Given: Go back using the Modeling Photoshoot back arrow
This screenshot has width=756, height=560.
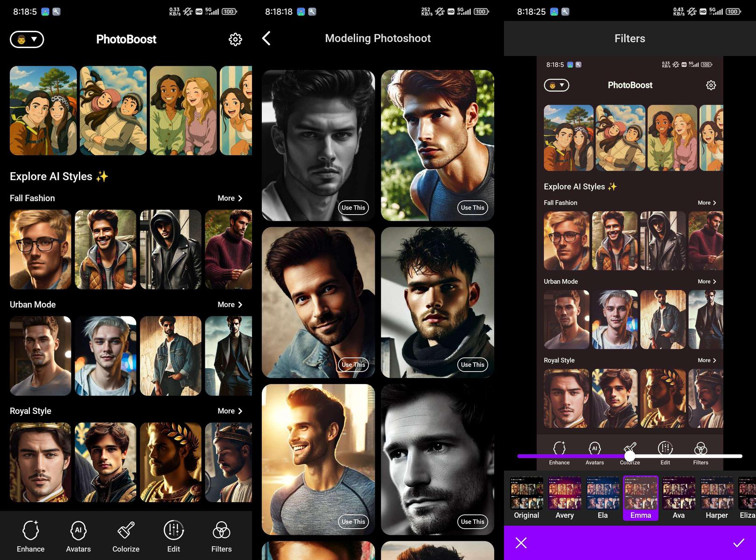Looking at the screenshot, I should point(266,38).
